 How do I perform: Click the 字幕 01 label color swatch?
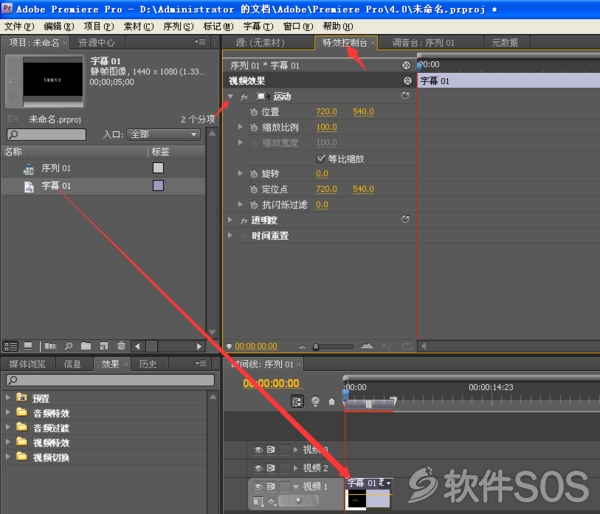(x=158, y=186)
